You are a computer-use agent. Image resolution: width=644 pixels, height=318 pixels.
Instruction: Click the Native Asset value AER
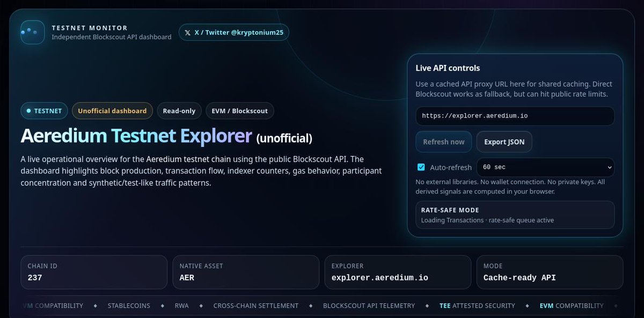click(x=187, y=278)
